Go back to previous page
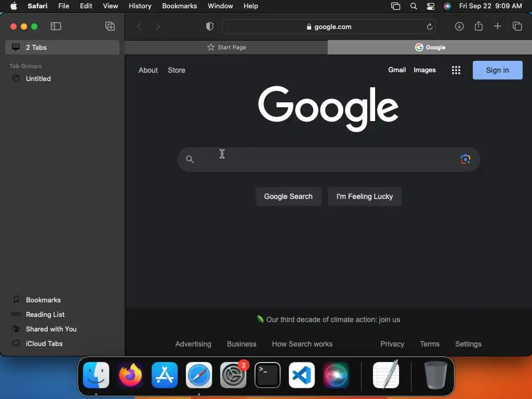532x399 pixels. click(x=139, y=26)
